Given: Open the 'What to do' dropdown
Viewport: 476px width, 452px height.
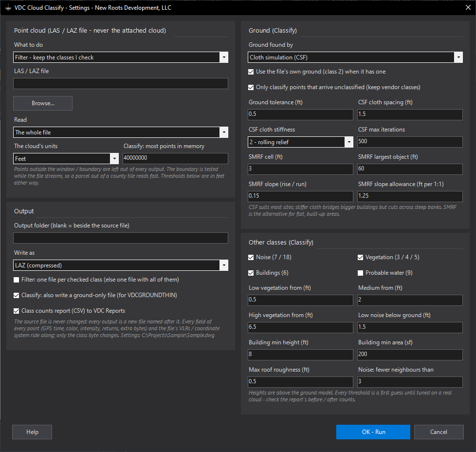Looking at the screenshot, I should pyautogui.click(x=121, y=57).
